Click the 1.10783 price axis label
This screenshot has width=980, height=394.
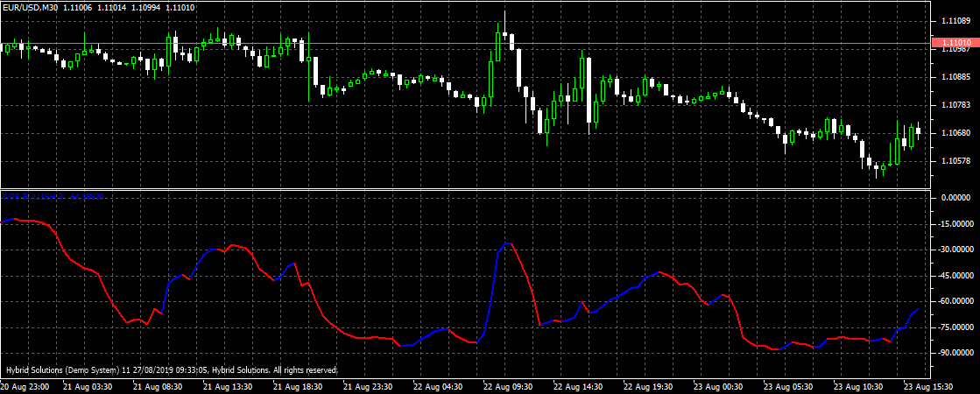coord(955,105)
